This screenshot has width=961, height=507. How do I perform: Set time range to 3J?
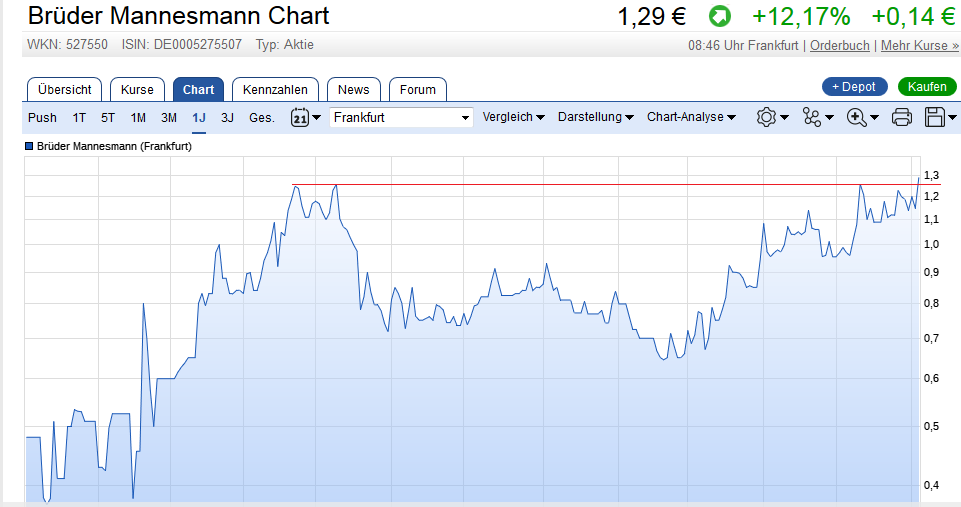pos(227,117)
